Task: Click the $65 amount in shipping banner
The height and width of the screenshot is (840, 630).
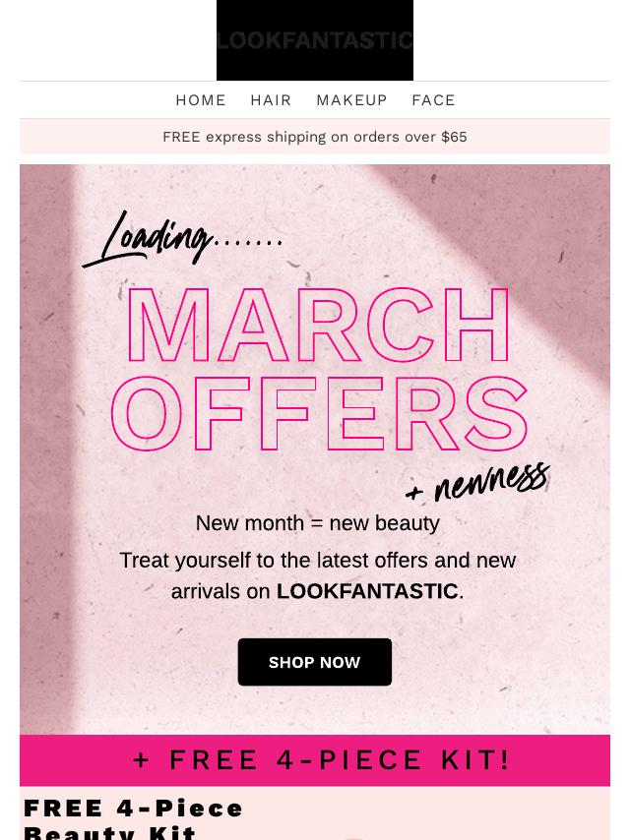Action: click(x=454, y=137)
